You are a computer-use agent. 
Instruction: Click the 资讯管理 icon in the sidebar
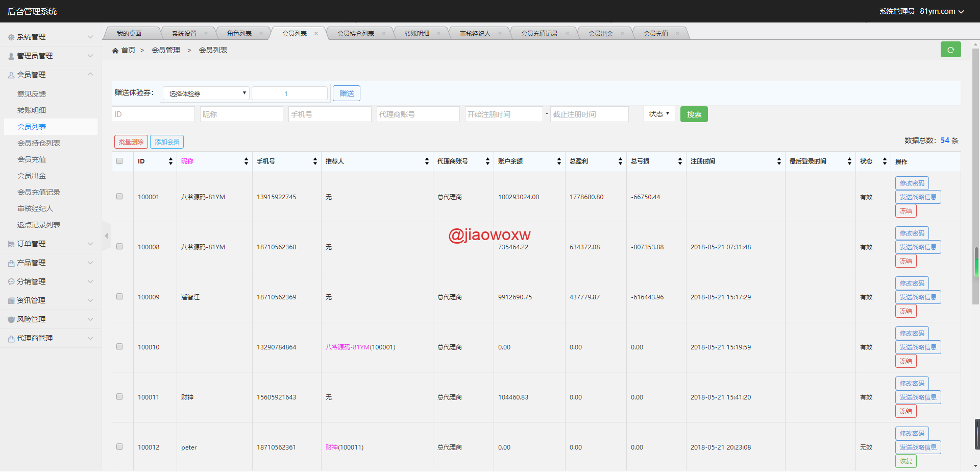point(11,301)
